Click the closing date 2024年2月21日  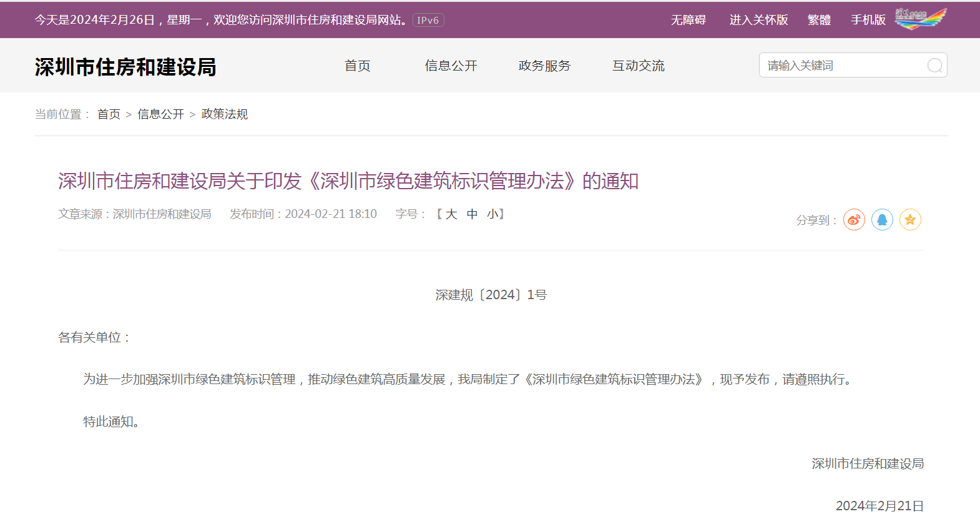pos(880,506)
